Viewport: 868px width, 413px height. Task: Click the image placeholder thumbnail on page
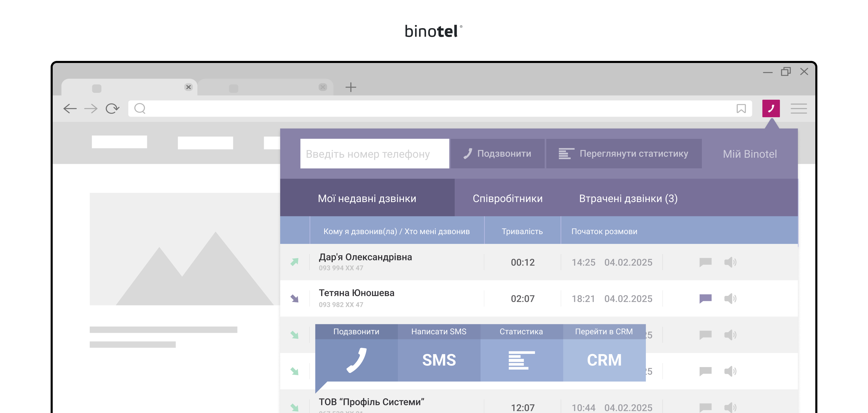tap(185, 249)
